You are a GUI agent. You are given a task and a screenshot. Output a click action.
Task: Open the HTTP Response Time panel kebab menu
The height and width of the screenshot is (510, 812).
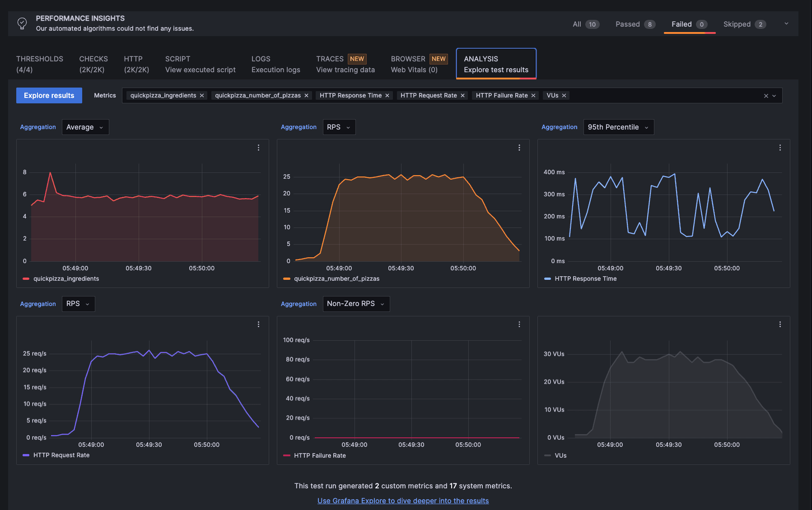[780, 148]
